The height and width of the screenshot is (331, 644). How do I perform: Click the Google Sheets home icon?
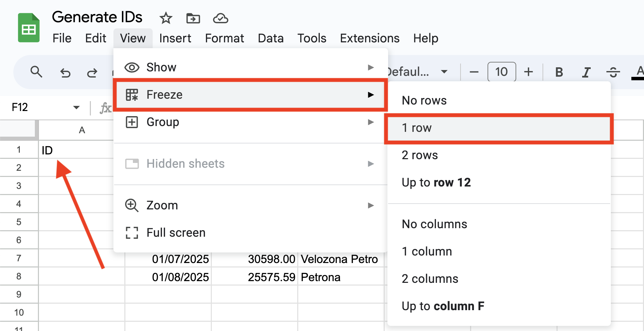pos(29,27)
